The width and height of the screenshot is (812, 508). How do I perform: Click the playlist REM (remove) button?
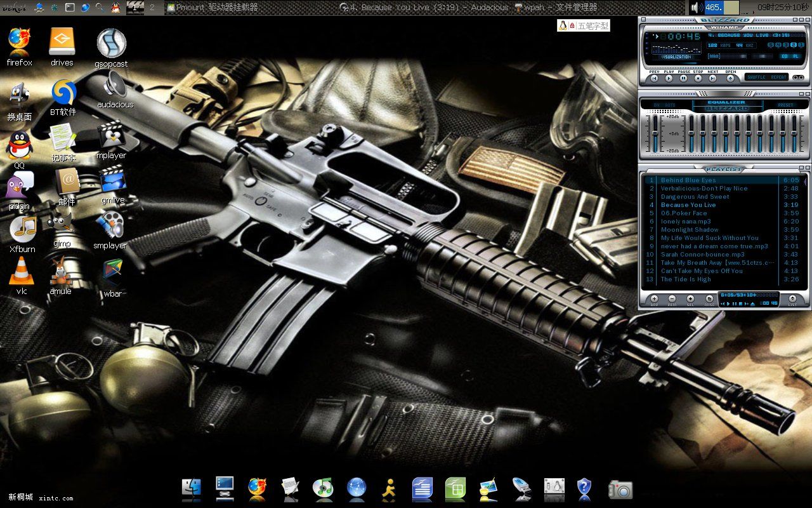point(672,299)
